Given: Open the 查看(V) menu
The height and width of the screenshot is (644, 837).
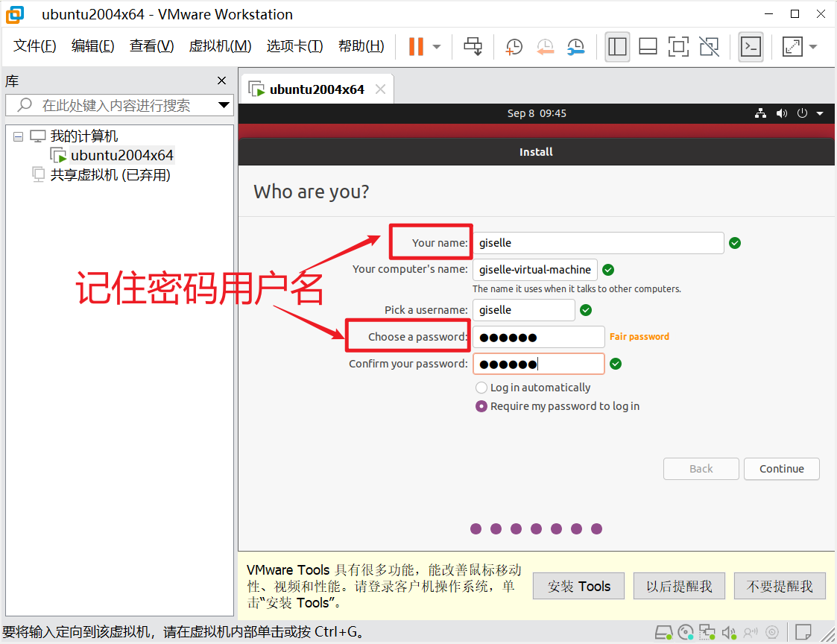Looking at the screenshot, I should pos(151,46).
